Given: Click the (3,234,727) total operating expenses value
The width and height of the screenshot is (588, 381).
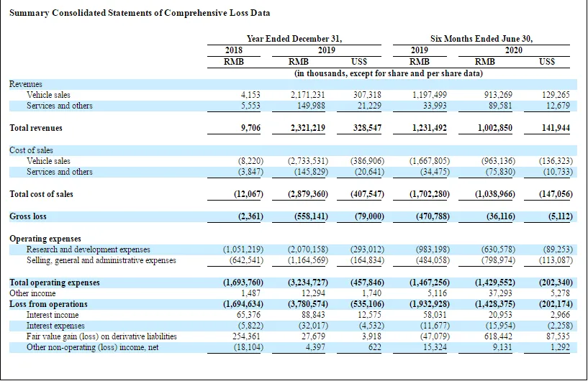Looking at the screenshot, I should 308,283.
